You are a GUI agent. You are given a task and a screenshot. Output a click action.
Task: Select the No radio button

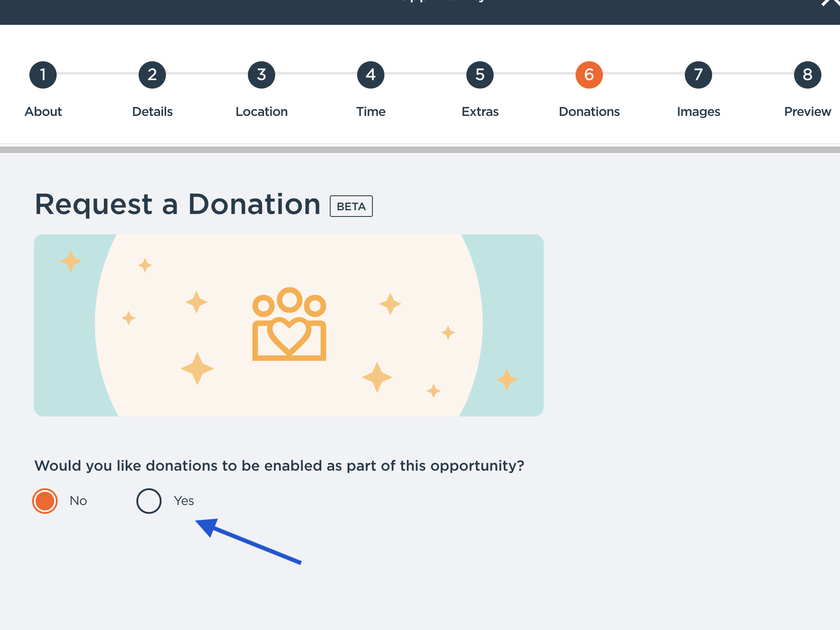click(45, 501)
